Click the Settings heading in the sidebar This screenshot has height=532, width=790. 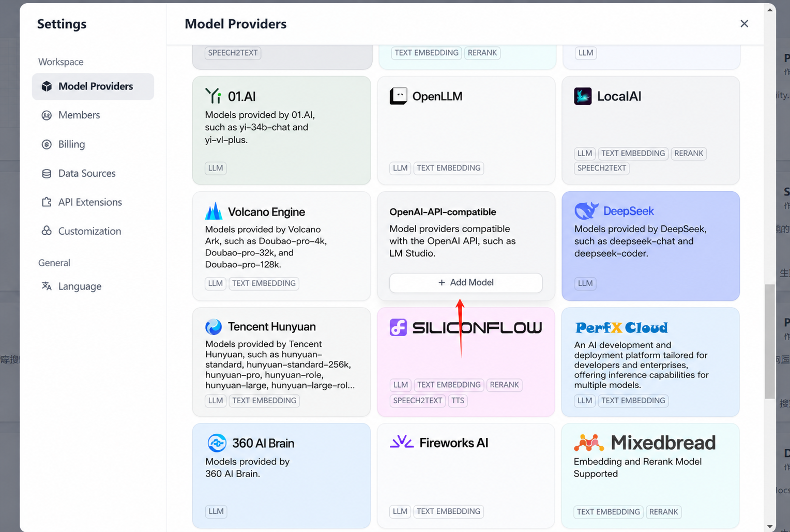(62, 24)
